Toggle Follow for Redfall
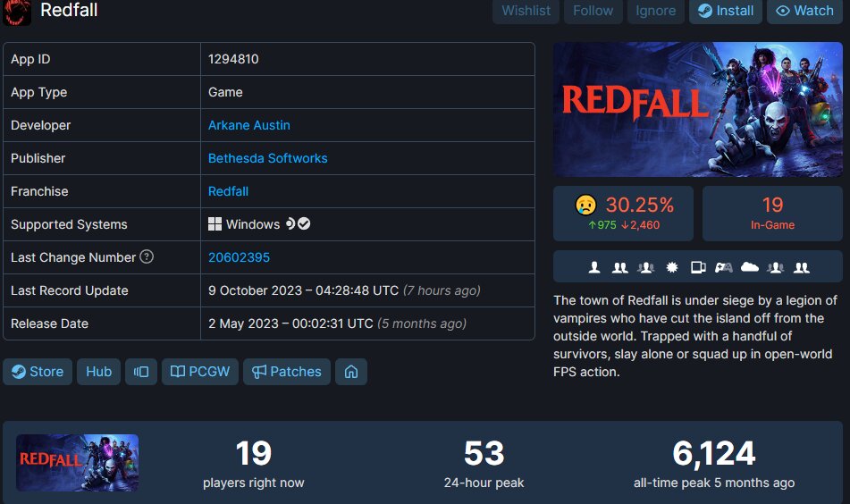The image size is (850, 504). click(x=593, y=11)
